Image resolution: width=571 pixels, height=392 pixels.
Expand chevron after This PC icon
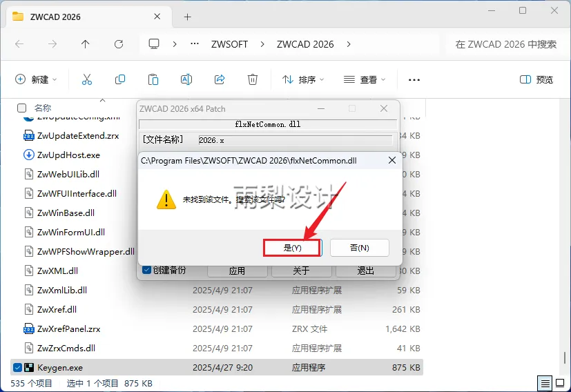[175, 44]
